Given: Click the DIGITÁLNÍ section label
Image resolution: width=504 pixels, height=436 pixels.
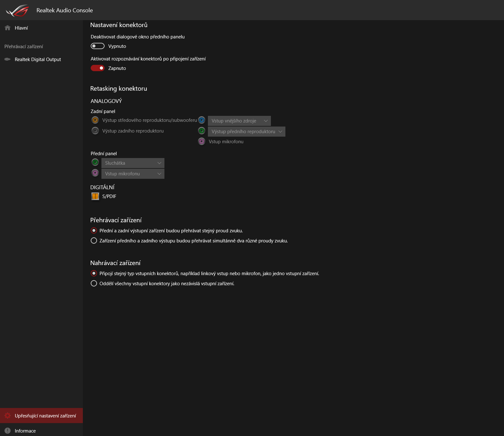Looking at the screenshot, I should point(102,187).
